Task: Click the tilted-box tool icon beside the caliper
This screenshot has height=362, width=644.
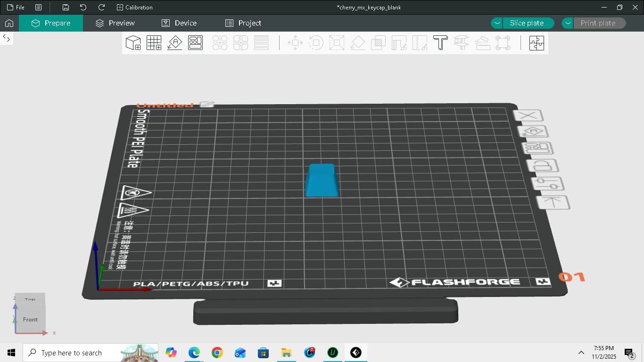Action: [x=482, y=43]
